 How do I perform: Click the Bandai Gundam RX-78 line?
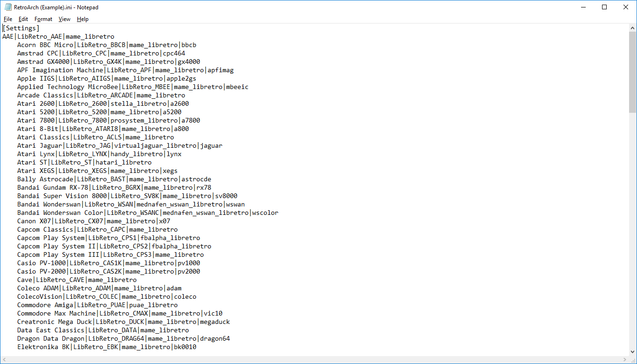tap(114, 187)
